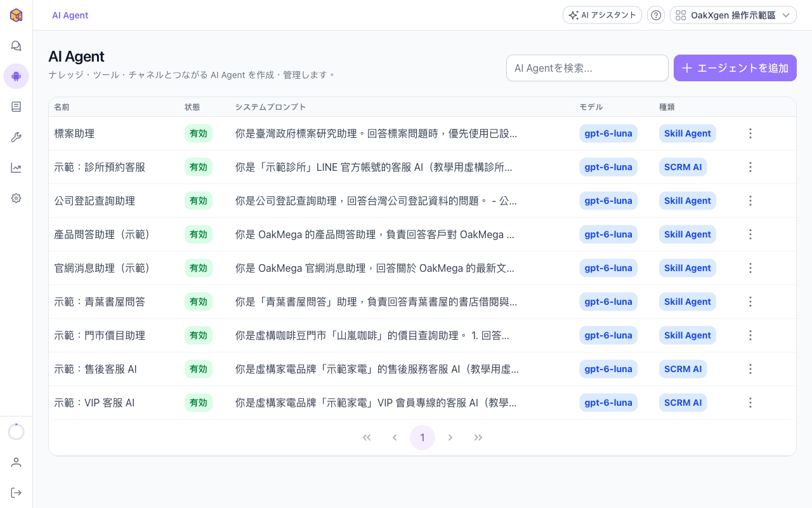Click 有効 status badge for 示範：門市價目助理
The height and width of the screenshot is (508, 812).
[x=199, y=335]
